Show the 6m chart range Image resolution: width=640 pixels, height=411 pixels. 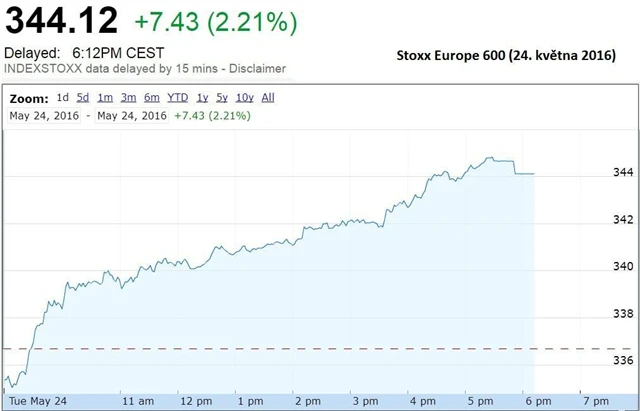tap(152, 98)
